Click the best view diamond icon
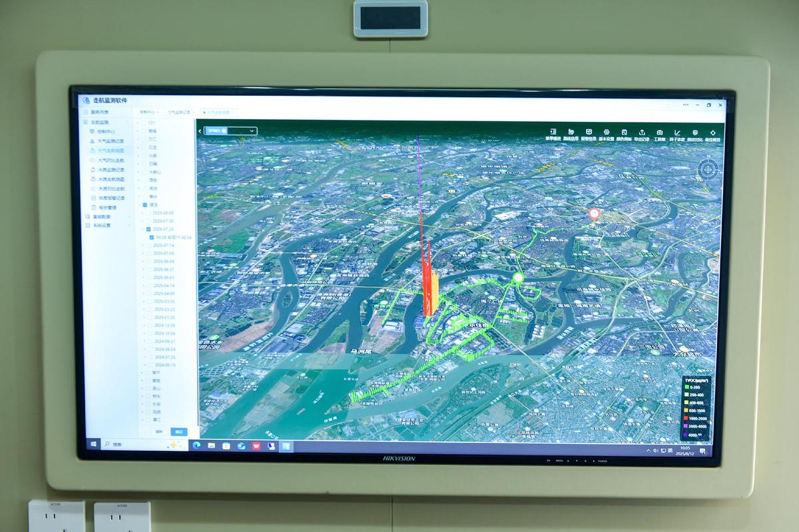 712,133
